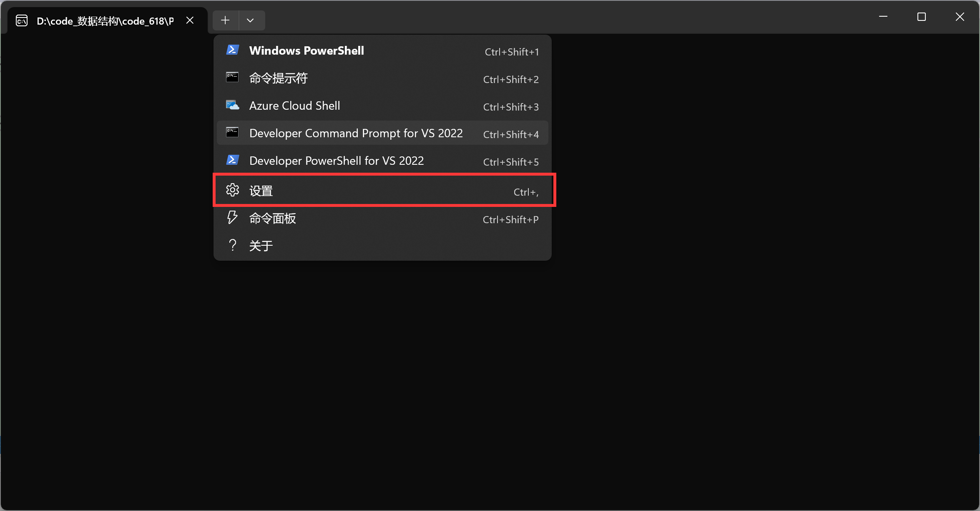Switch to the D:\code_数据结构 tab
This screenshot has width=980, height=511.
coord(105,21)
